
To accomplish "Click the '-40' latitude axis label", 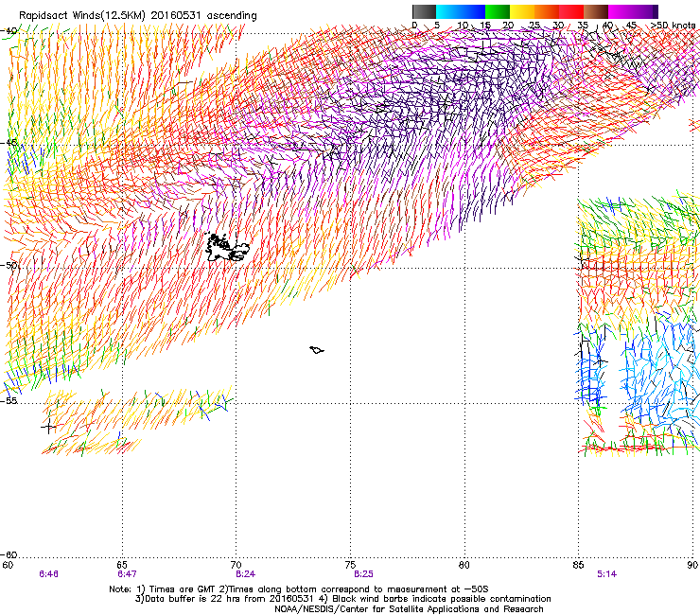I will (9, 31).
